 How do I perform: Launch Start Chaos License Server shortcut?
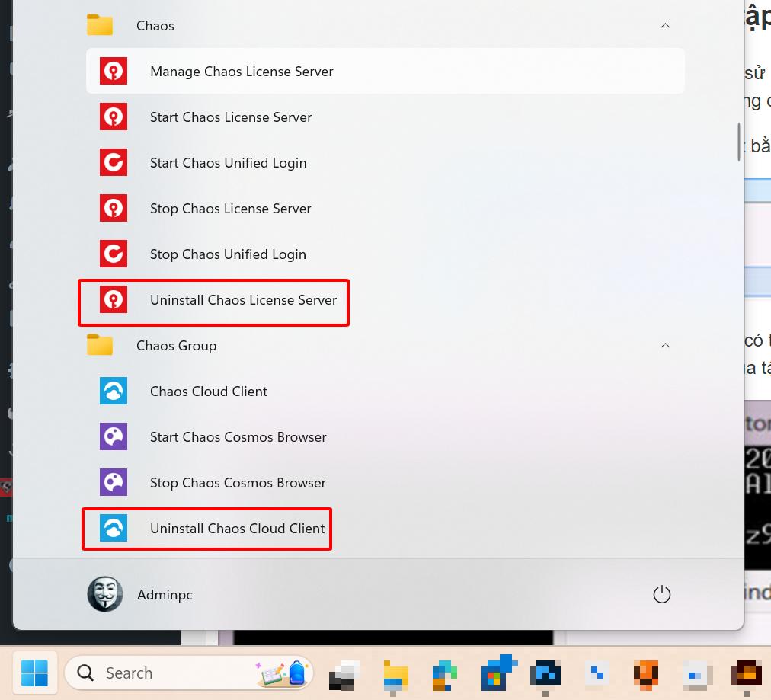[x=230, y=117]
